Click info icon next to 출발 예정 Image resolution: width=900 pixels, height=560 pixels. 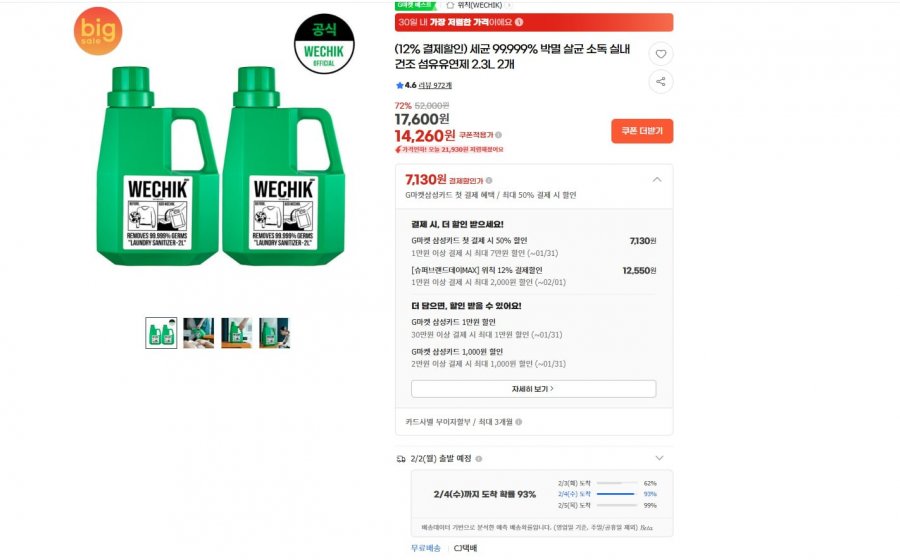pos(478,458)
